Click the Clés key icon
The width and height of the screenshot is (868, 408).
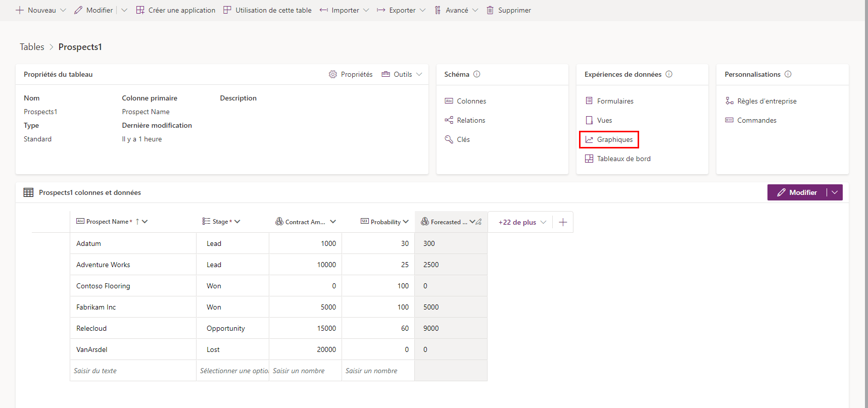pyautogui.click(x=449, y=139)
